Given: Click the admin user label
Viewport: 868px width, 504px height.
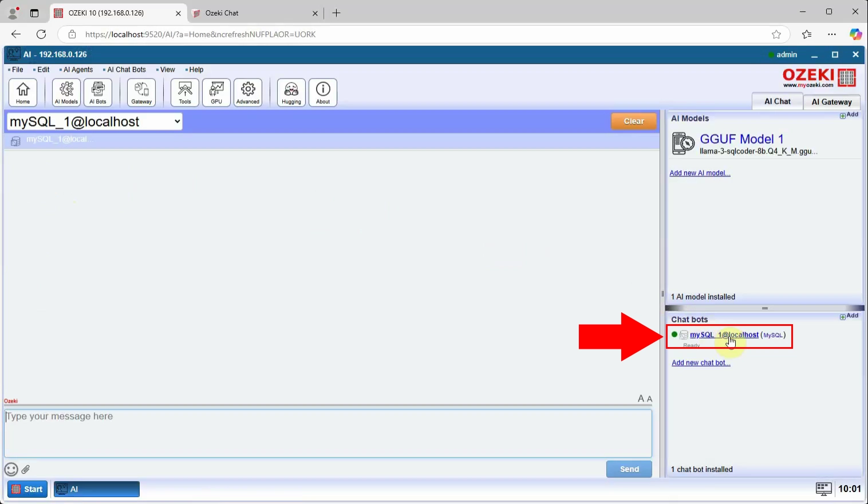Looking at the screenshot, I should (786, 54).
